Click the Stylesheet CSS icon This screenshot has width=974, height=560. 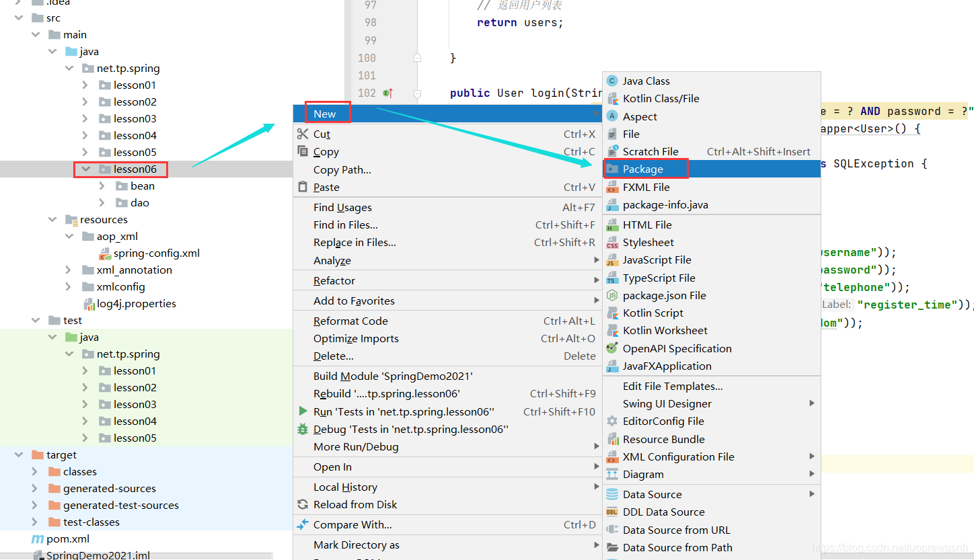coord(612,242)
